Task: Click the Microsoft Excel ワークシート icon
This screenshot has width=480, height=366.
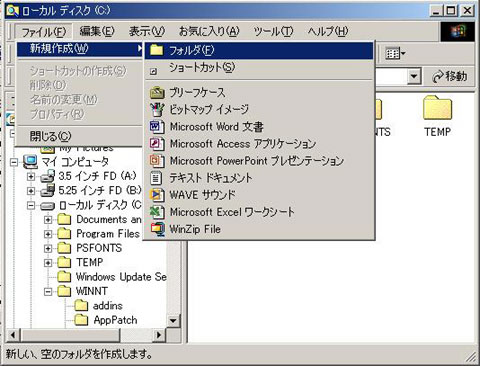Action: [x=157, y=212]
